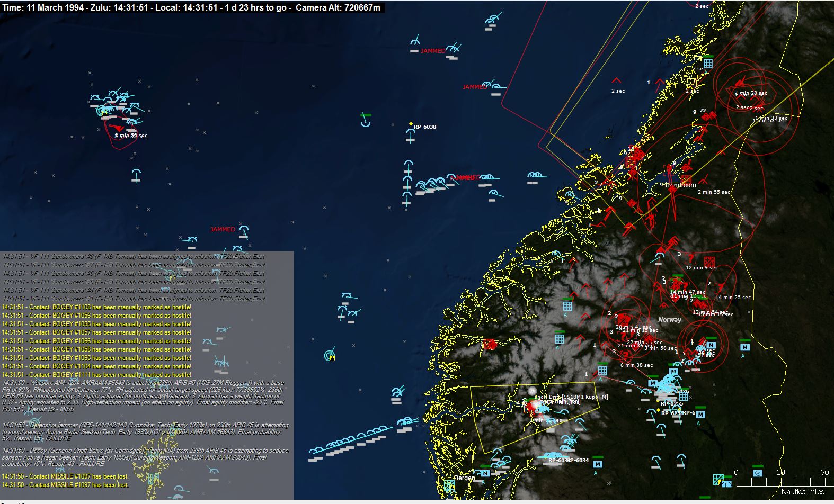Click the RP-6034 reference point label
The width and height of the screenshot is (834, 504).
click(577, 461)
